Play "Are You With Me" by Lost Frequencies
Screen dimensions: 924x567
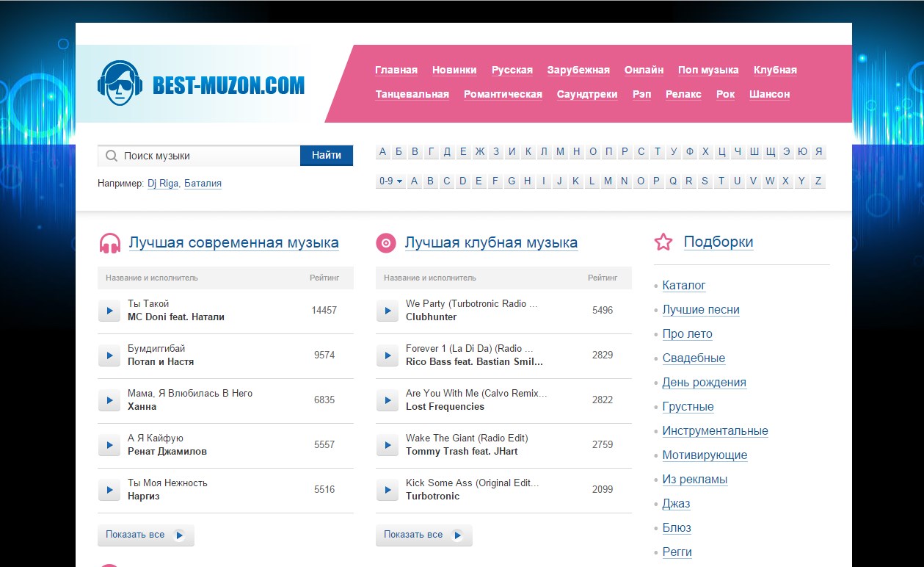[x=388, y=400]
